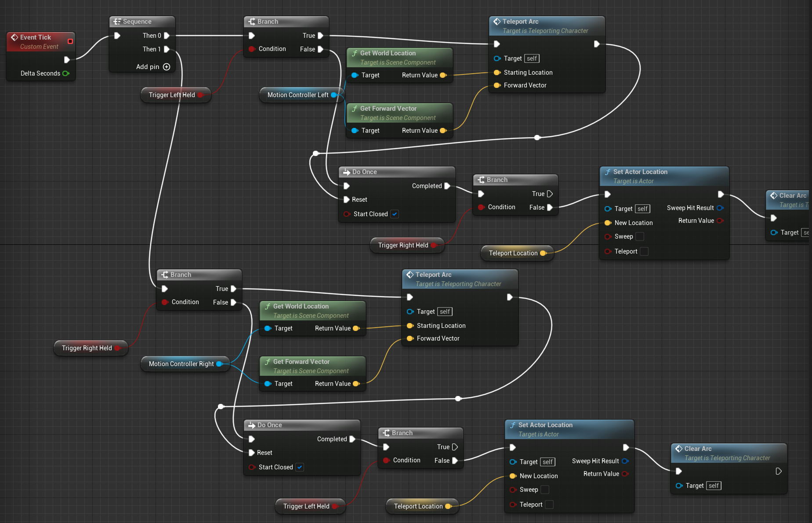The width and height of the screenshot is (812, 523).
Task: Select the Motion Controller Right variable node
Action: tap(185, 364)
